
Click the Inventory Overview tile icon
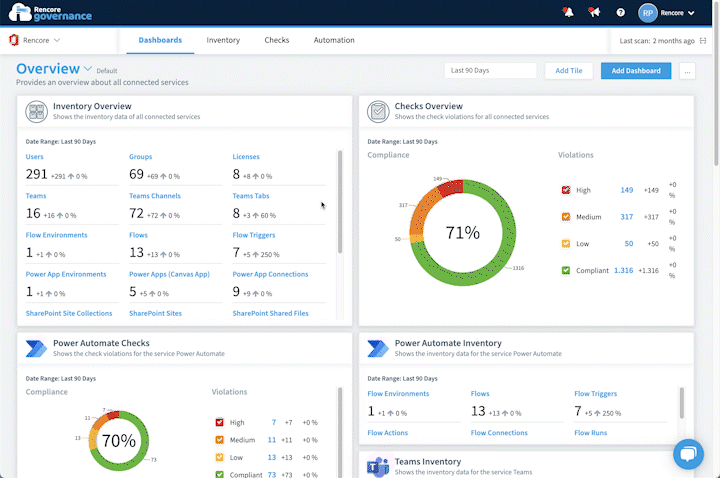(x=37, y=112)
